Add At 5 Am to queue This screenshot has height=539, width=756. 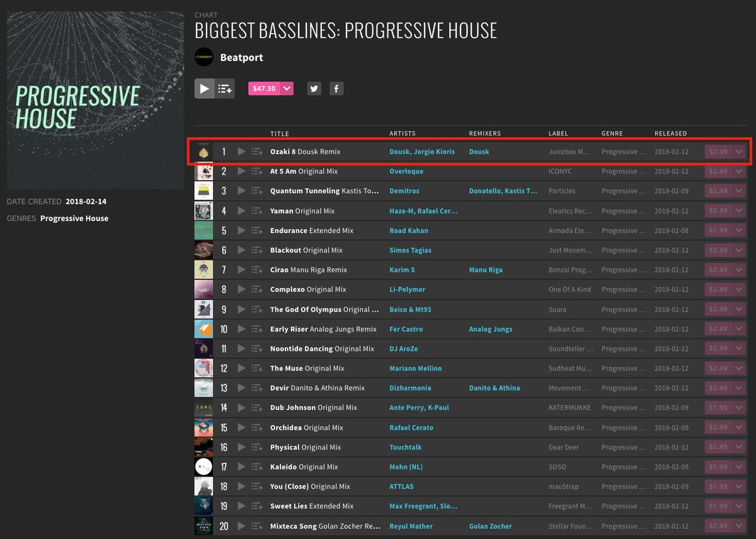click(x=256, y=171)
